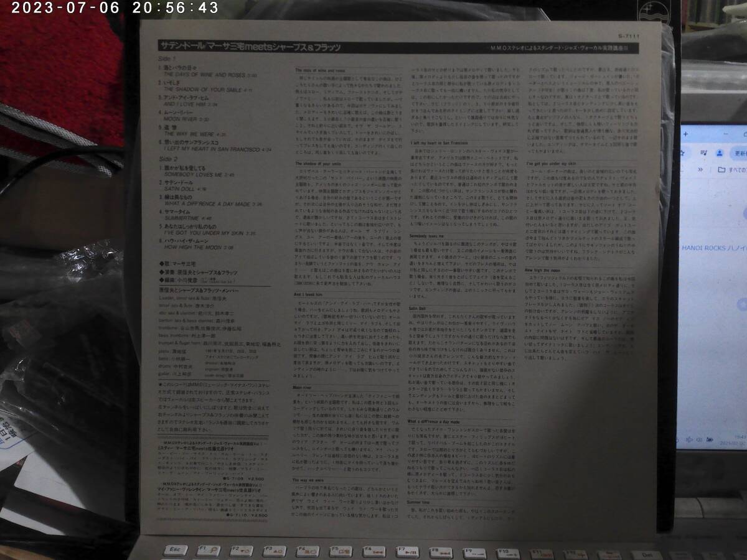Click the media icon left of the profile avatar

704,154
